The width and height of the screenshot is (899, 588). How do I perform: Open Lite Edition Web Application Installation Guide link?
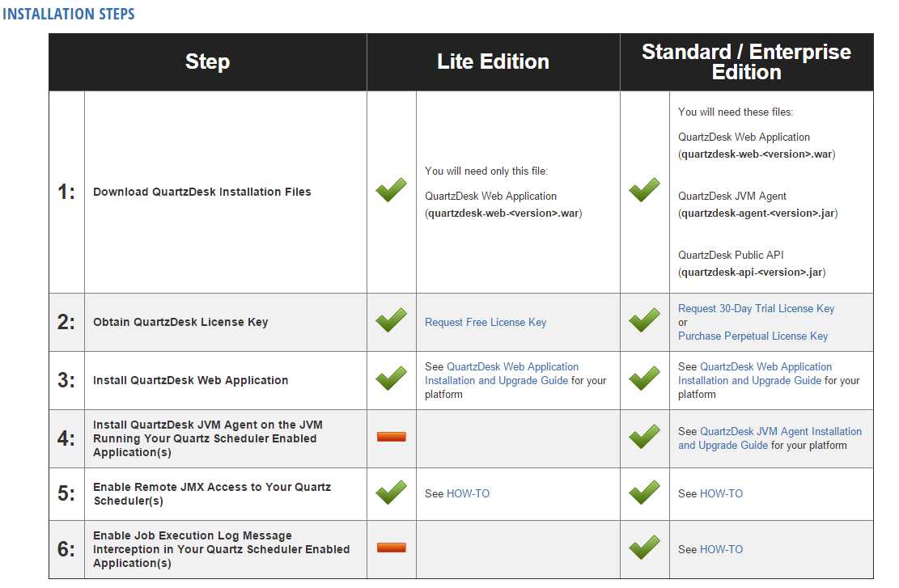click(502, 374)
